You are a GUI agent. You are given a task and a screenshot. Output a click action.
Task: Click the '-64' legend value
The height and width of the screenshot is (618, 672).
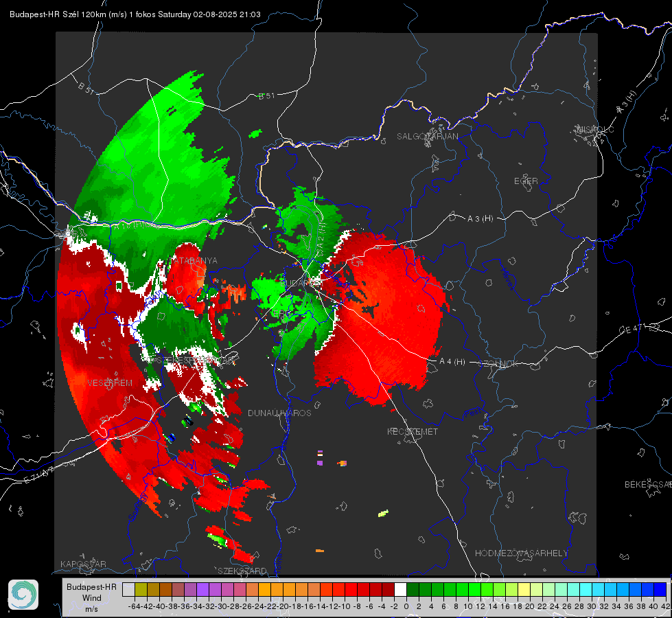click(134, 606)
